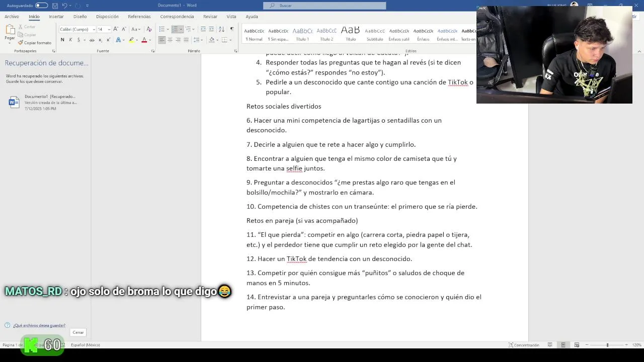Viewport: 644px width, 362px height.
Task: Toggle left alignment button
Action: 162,40
